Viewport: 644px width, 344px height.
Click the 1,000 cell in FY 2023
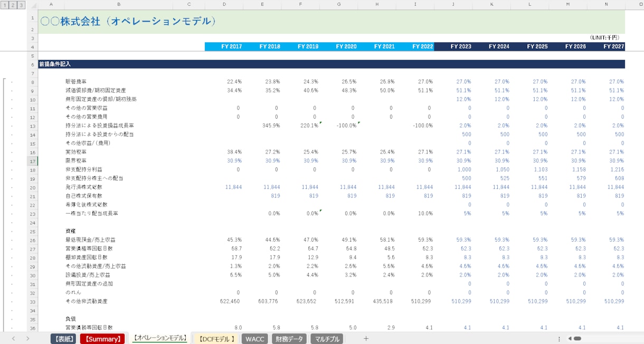(463, 169)
